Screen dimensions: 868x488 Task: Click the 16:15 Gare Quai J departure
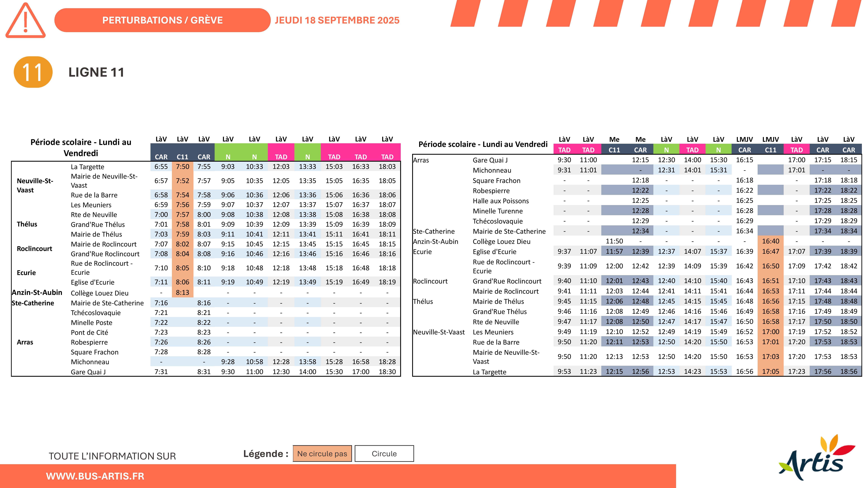click(x=744, y=160)
